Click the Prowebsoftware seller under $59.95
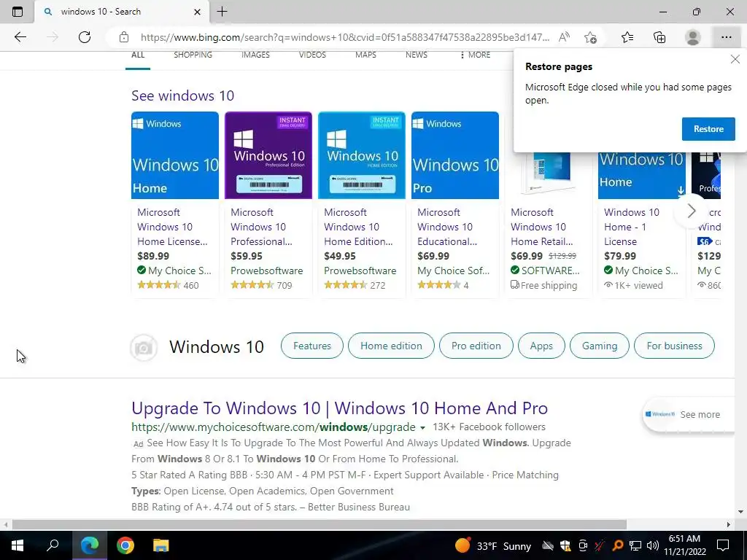 267,271
